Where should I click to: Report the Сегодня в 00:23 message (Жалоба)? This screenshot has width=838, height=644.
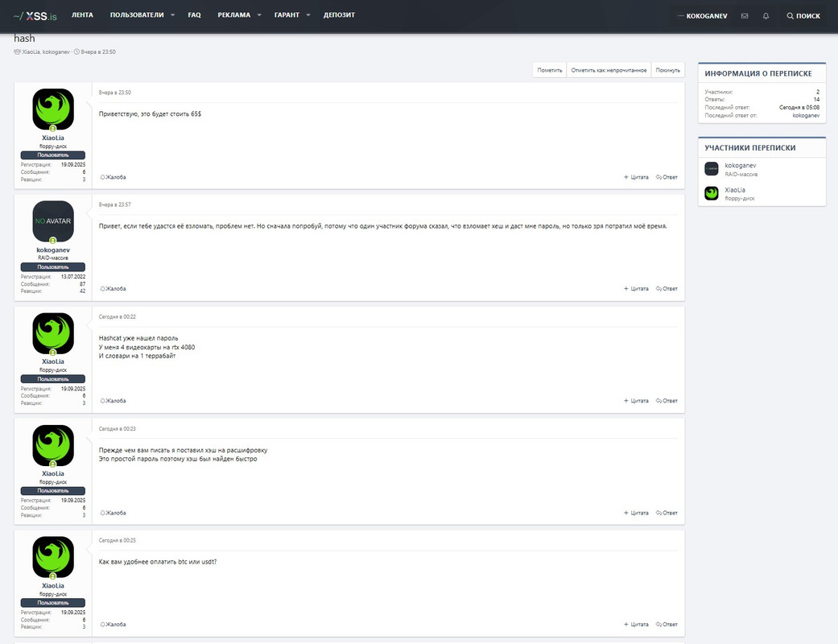coord(114,513)
